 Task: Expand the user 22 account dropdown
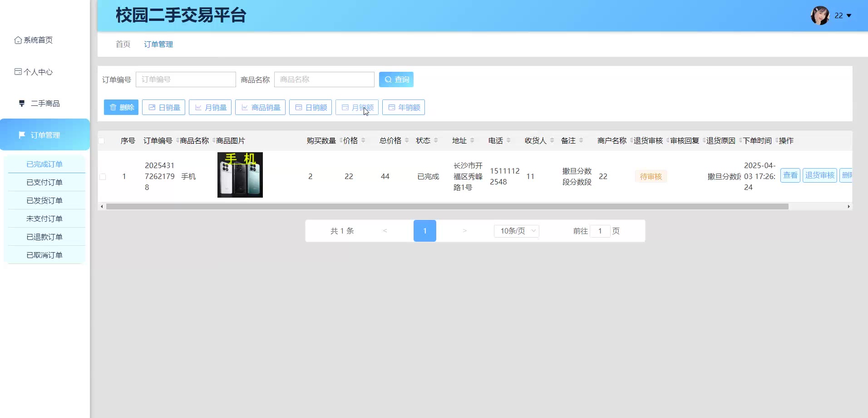(848, 16)
